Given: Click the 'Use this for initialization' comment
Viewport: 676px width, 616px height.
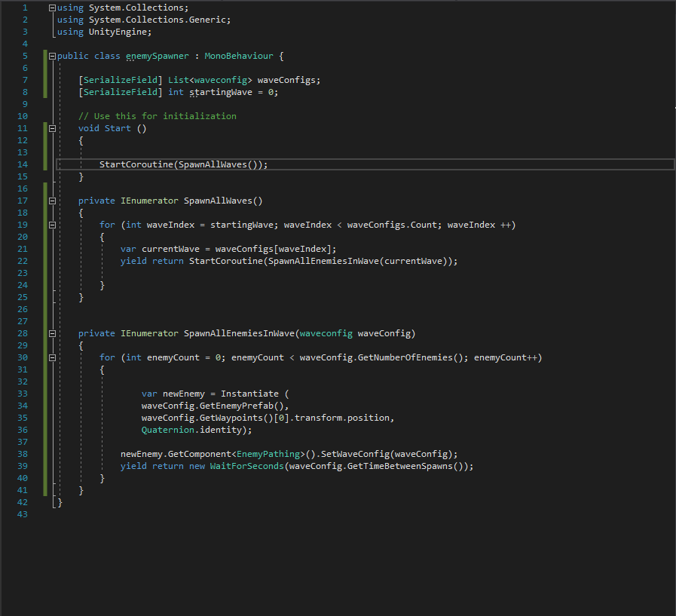Looking at the screenshot, I should pyautogui.click(x=158, y=116).
